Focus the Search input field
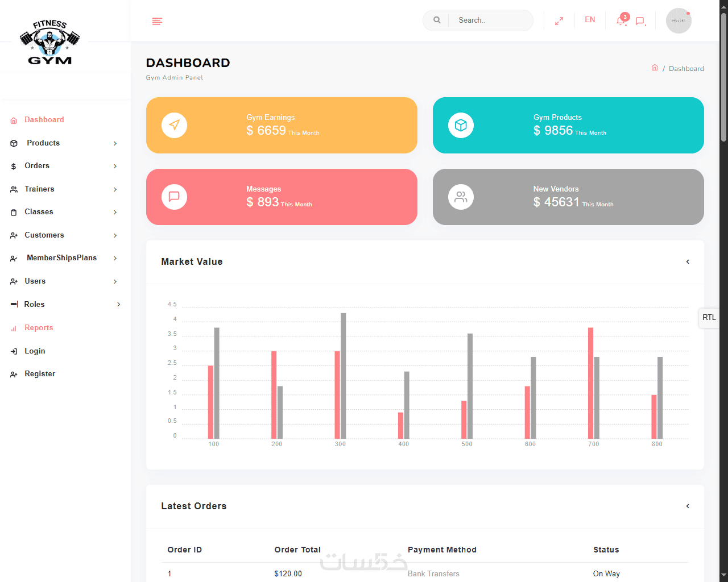This screenshot has height=582, width=728. 491,20
